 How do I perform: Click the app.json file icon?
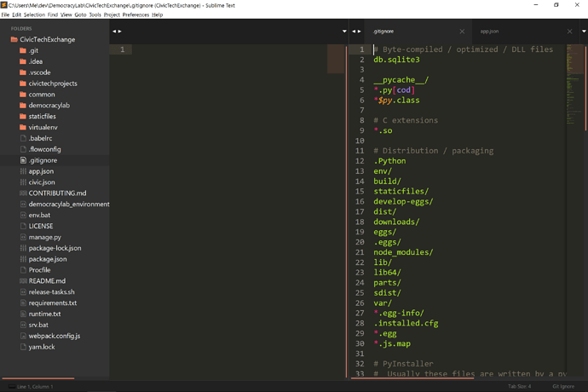pyautogui.click(x=23, y=171)
